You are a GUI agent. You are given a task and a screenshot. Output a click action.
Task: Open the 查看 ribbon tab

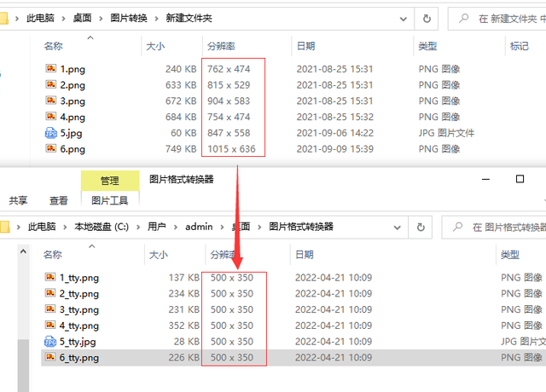point(59,200)
